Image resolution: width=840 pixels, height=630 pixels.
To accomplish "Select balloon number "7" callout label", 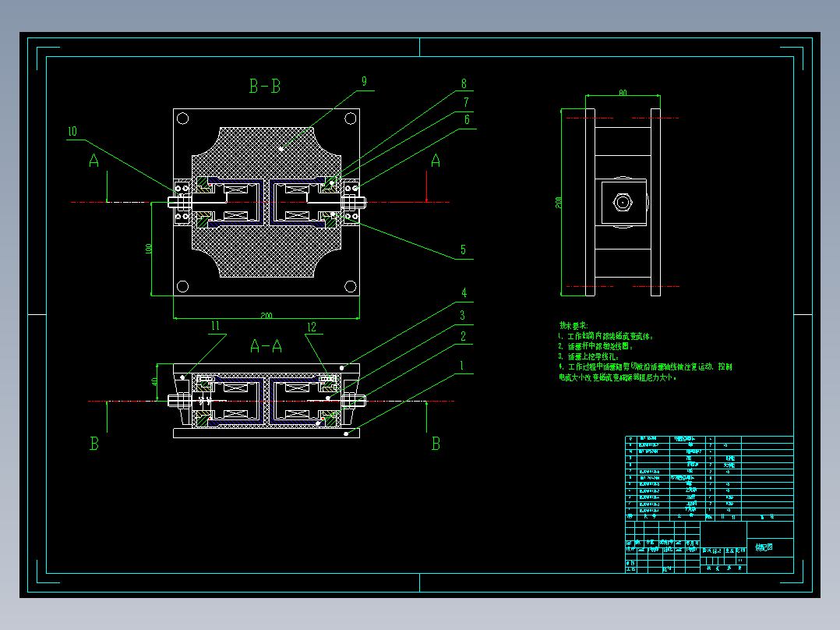I will pos(466,102).
